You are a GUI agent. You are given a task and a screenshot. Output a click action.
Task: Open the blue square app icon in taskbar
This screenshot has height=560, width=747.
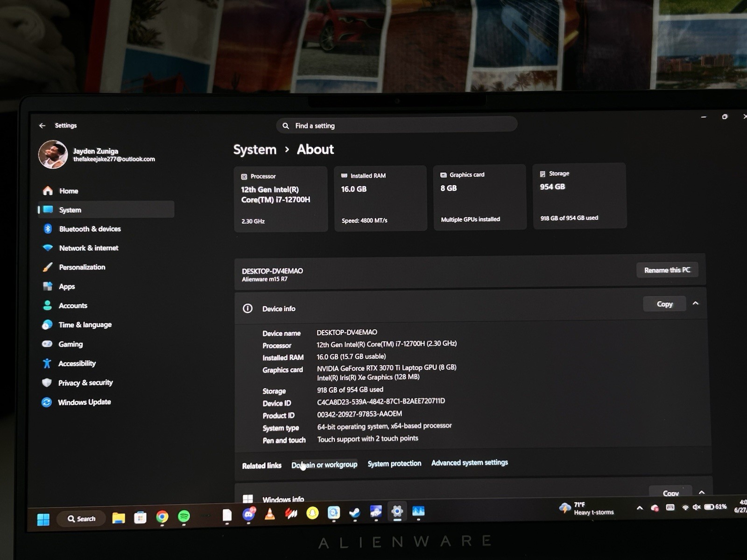[334, 513]
